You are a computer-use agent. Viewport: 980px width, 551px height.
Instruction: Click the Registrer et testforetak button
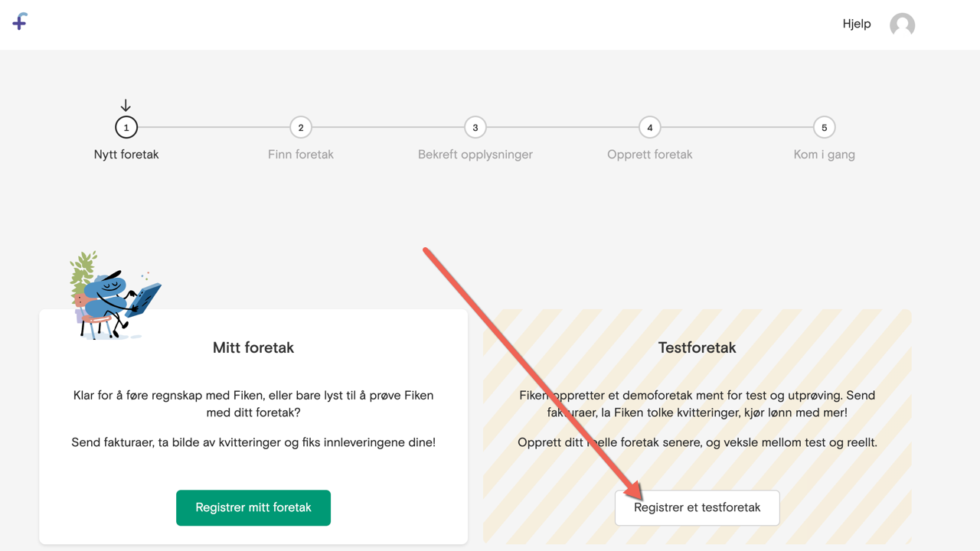[x=697, y=508]
